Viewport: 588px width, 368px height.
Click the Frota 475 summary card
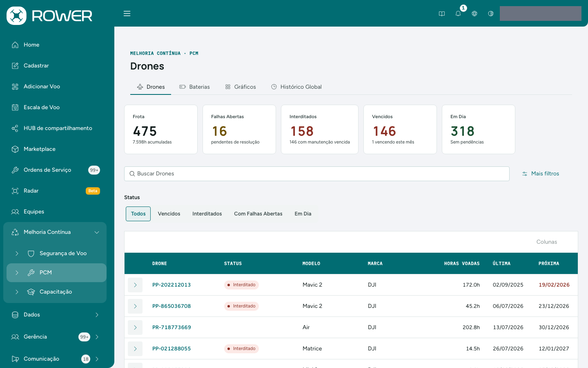[161, 130]
